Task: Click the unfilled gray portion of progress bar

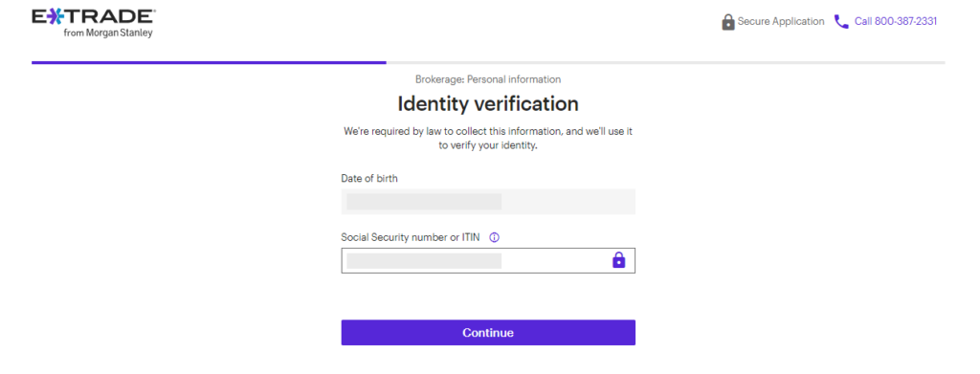Action: 666,62
